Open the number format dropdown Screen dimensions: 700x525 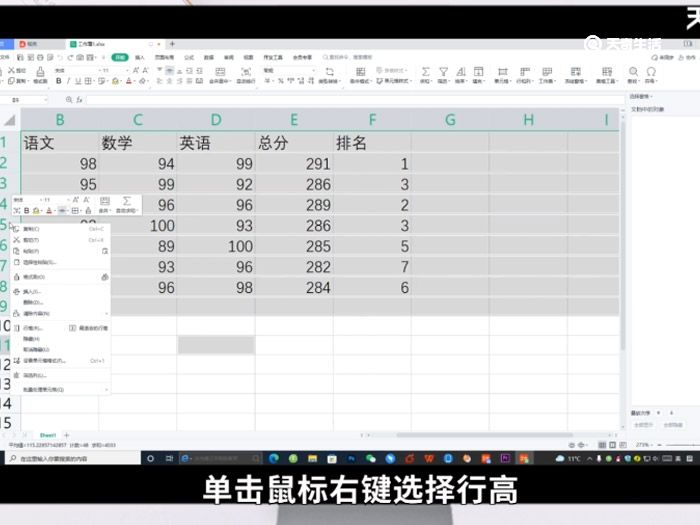click(313, 71)
